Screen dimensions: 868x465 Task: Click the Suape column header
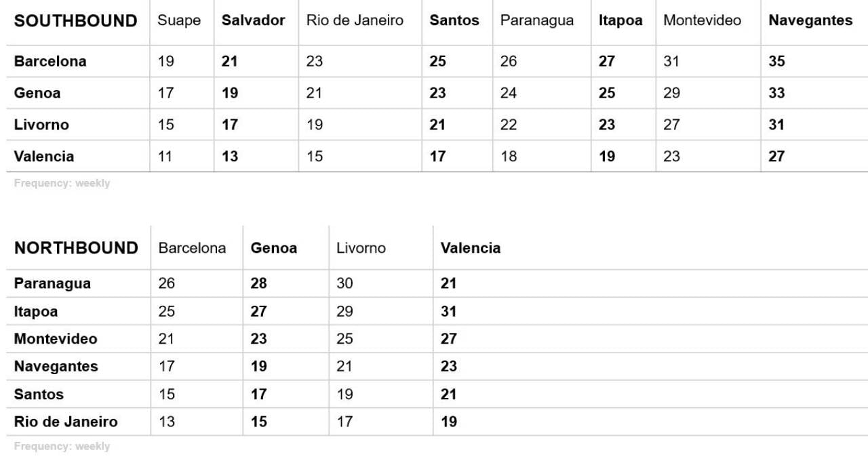tap(179, 20)
